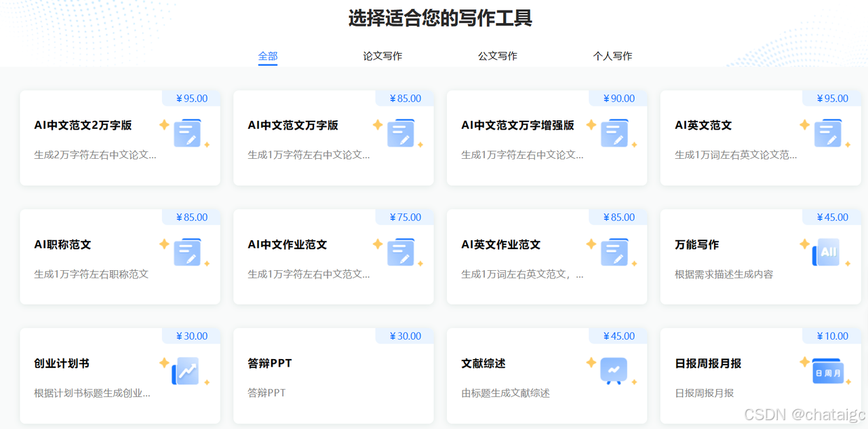This screenshot has height=429, width=868.
Task: Click the ¥90.00 price tag
Action: tap(619, 98)
